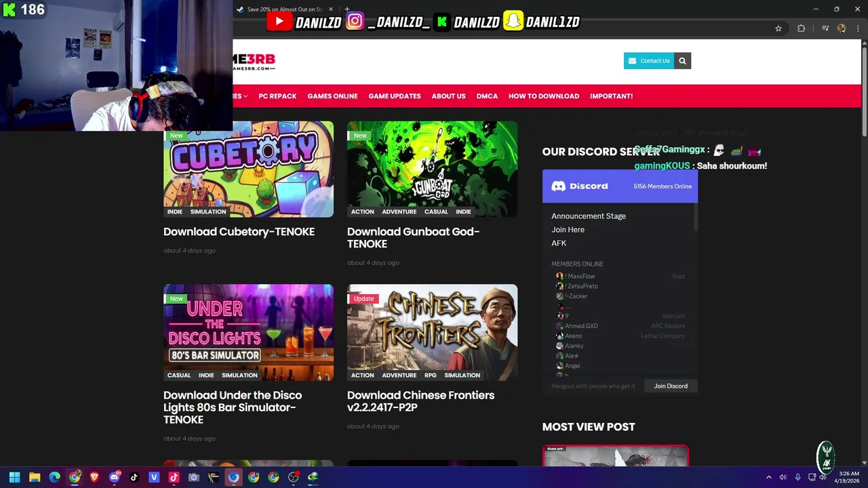Open the ABOUT US page
The height and width of the screenshot is (488, 868).
pos(448,96)
